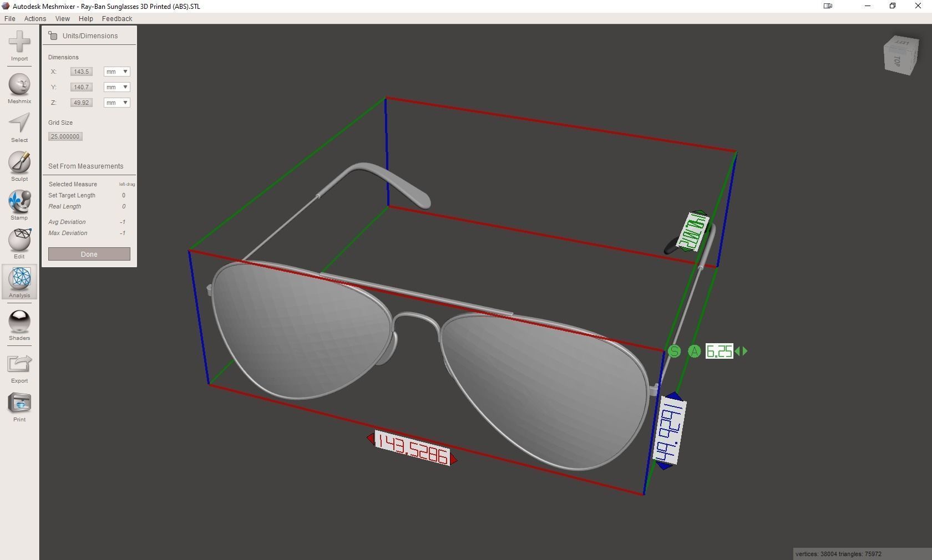
Task: Click the green right arrow next to 6.25
Action: coord(744,351)
